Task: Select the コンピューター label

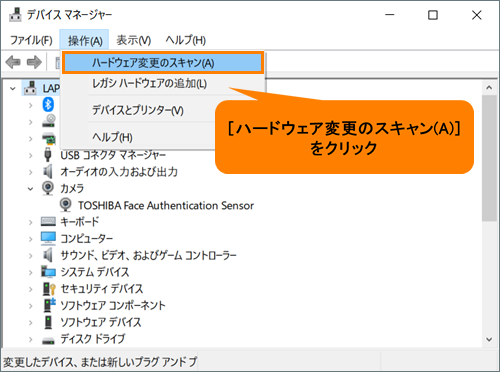Action: (87, 238)
